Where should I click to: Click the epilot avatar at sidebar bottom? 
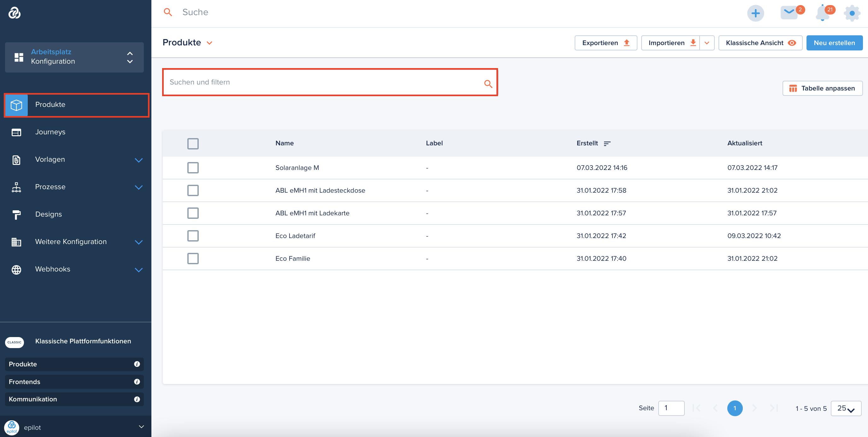[12, 427]
